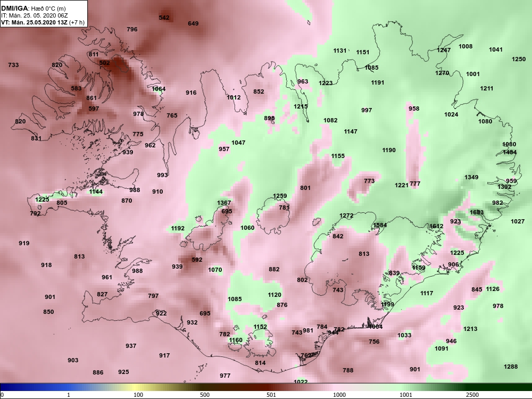Click the map value 733
This screenshot has width=532, height=399.
[13, 65]
